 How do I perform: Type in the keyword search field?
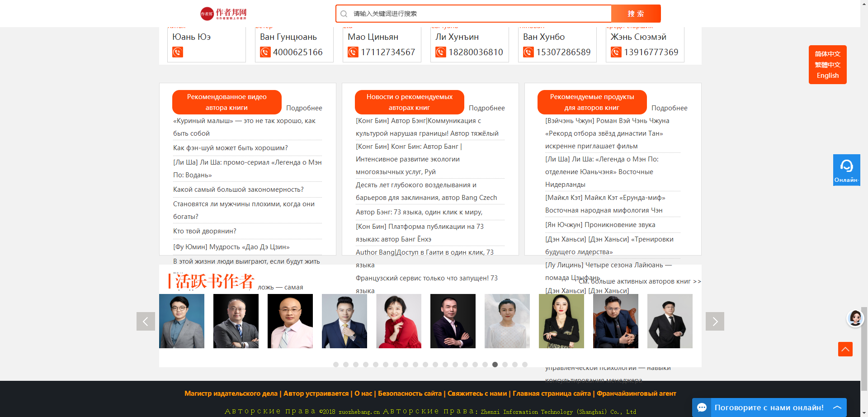pyautogui.click(x=479, y=14)
